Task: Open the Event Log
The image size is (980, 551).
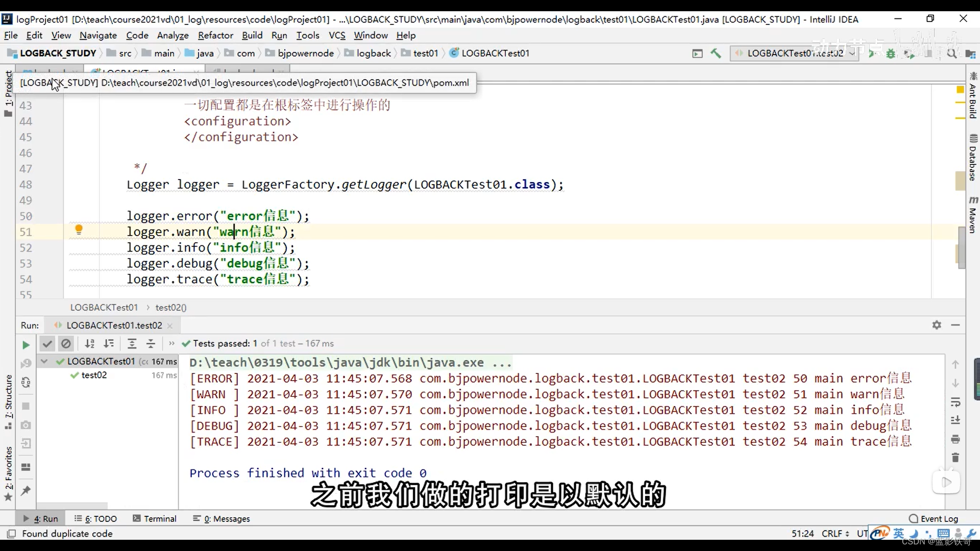Action: 934,519
